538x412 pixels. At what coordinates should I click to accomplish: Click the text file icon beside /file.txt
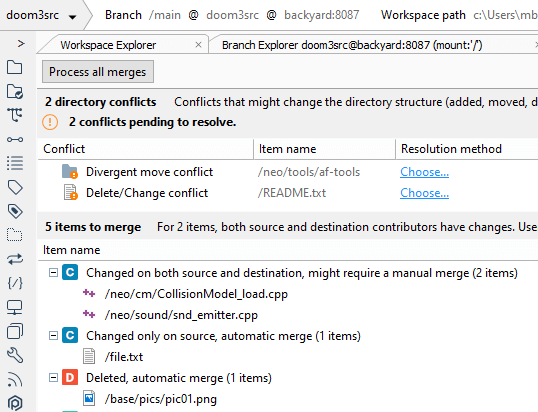pyautogui.click(x=89, y=356)
